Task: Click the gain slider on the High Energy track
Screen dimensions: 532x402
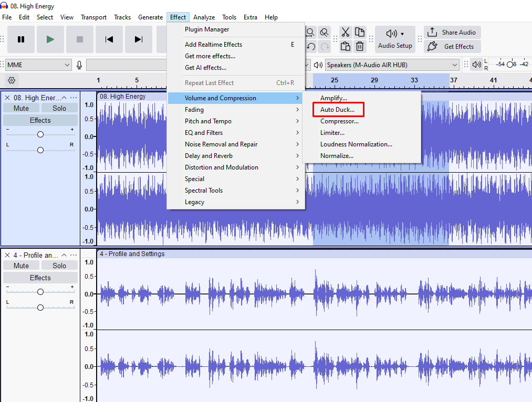Action: click(40, 134)
